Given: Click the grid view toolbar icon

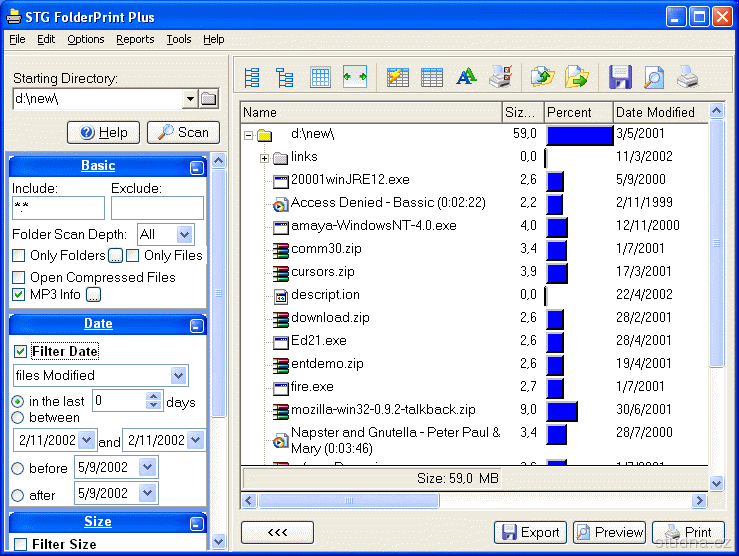Looking at the screenshot, I should pos(320,77).
